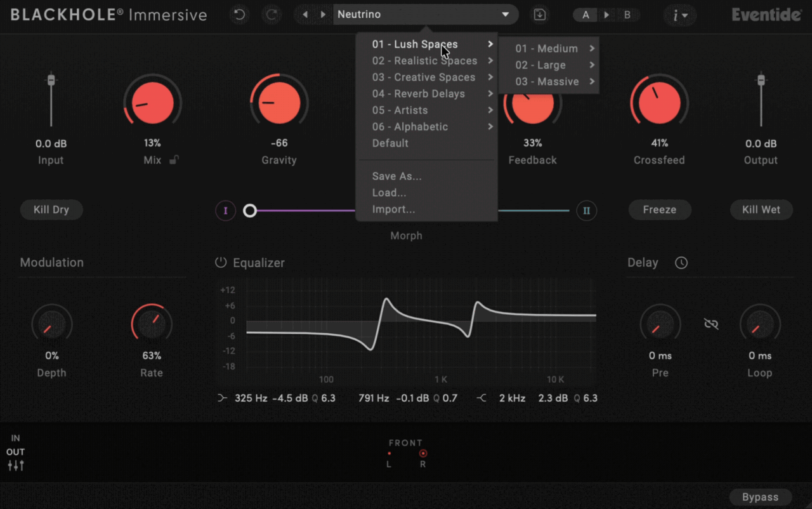
Task: Click the BLACKHOLE Immersive title
Action: pyautogui.click(x=108, y=15)
